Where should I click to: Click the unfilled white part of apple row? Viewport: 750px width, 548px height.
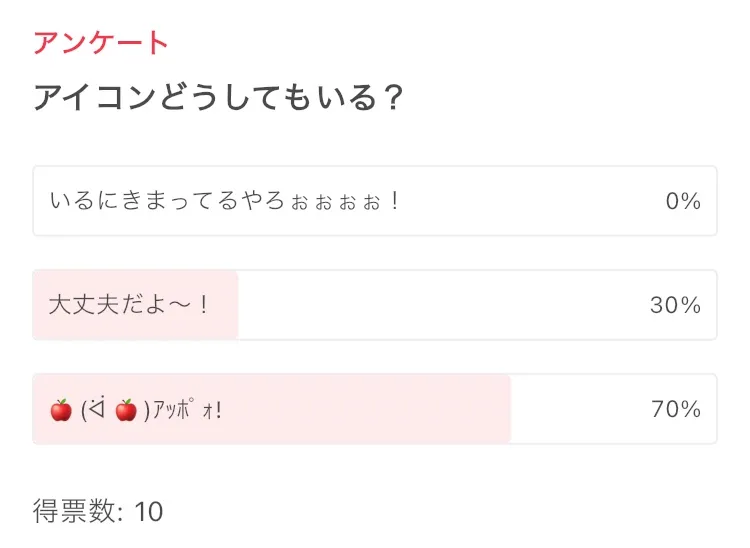580,409
